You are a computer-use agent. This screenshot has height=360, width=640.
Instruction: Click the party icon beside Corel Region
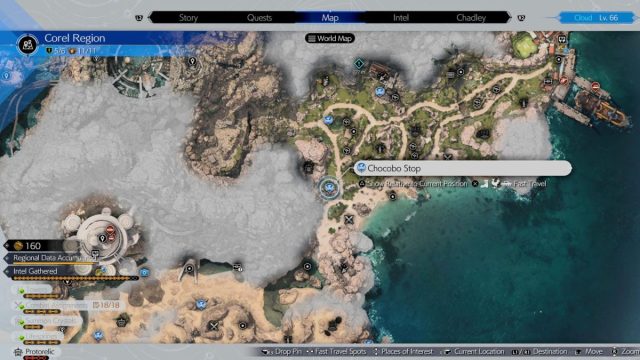click(28, 44)
